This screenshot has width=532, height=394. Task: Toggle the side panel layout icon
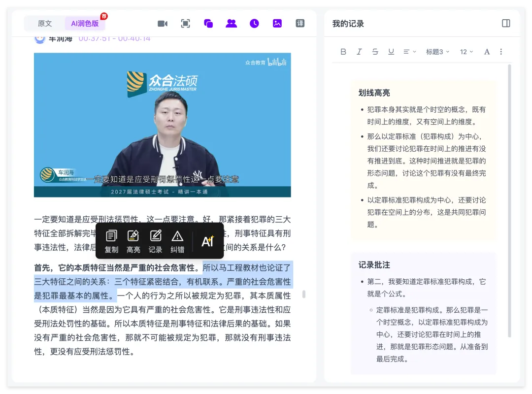(x=506, y=23)
